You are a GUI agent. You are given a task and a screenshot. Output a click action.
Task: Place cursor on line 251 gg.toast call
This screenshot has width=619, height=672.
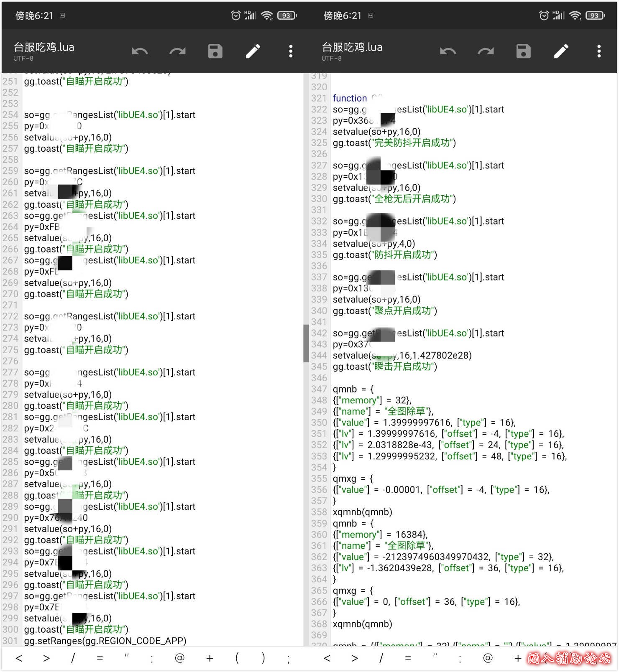76,81
